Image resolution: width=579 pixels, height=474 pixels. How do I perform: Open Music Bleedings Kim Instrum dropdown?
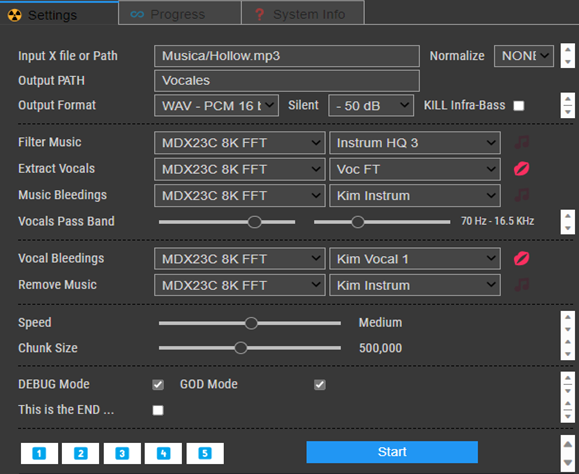pos(415,195)
